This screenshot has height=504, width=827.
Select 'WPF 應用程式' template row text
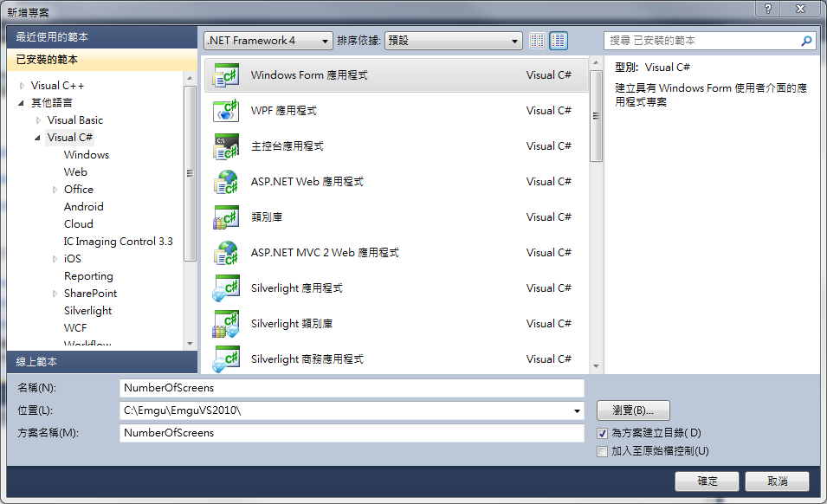tap(284, 111)
